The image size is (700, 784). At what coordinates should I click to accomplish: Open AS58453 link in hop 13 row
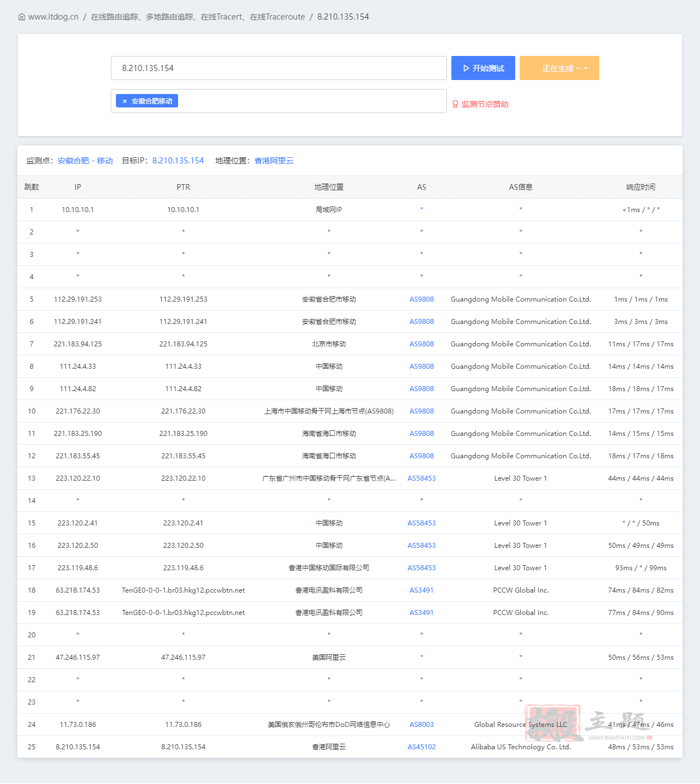[x=422, y=478]
